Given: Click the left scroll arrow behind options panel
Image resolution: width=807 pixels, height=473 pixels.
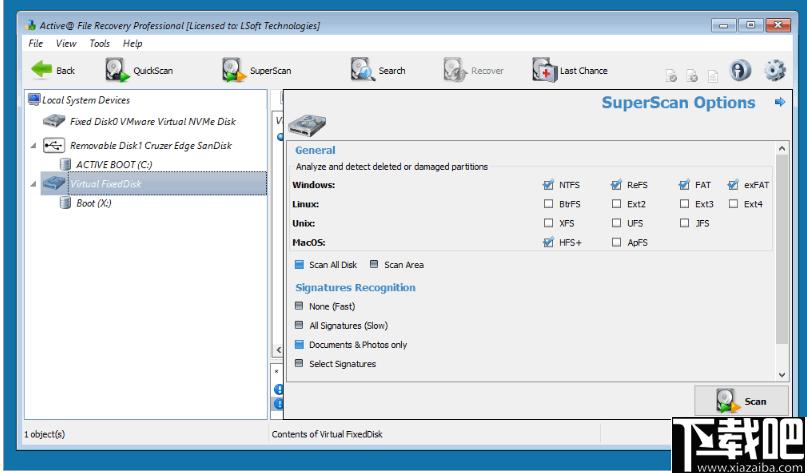Looking at the screenshot, I should pyautogui.click(x=278, y=350).
